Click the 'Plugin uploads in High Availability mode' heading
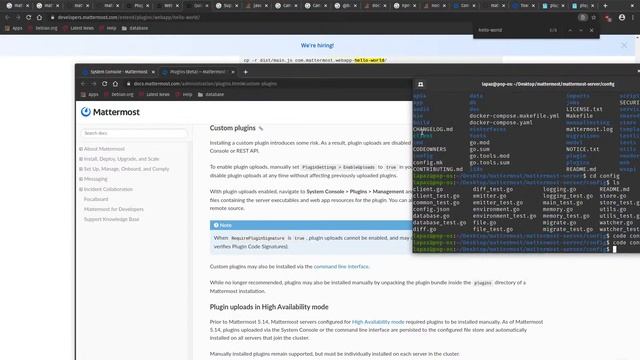Image resolution: width=640 pixels, height=360 pixels. coord(269,307)
